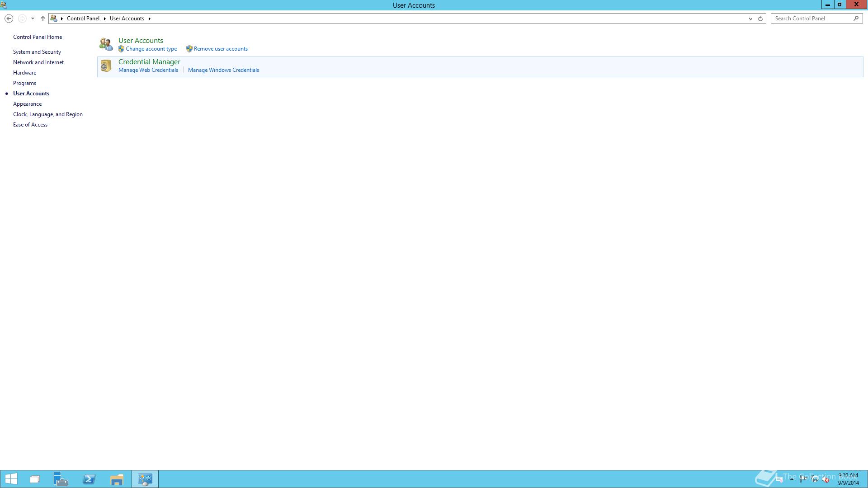Open Hardware category in sidebar
The width and height of the screenshot is (868, 488).
pyautogui.click(x=25, y=73)
